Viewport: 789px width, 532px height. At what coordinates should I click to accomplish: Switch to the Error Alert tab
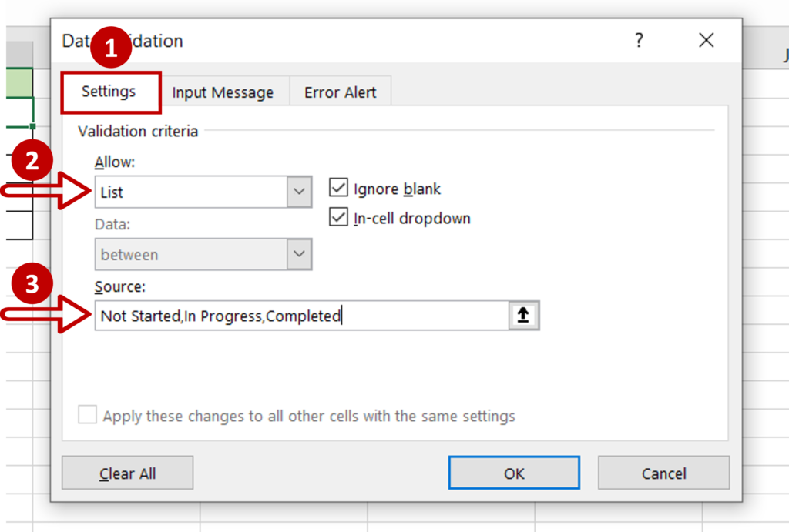341,92
